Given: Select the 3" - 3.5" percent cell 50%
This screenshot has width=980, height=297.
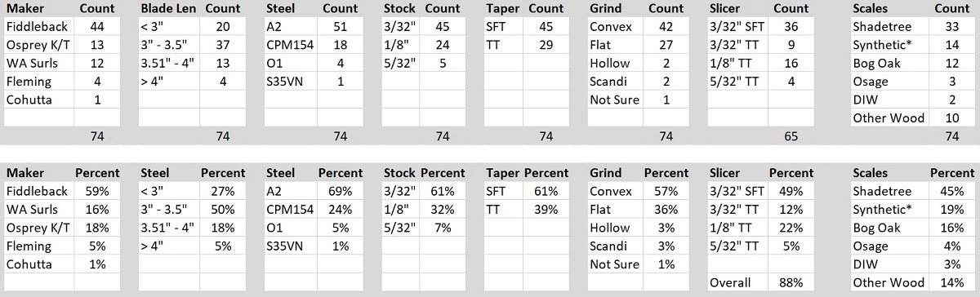Looking at the screenshot, I should 222,210.
